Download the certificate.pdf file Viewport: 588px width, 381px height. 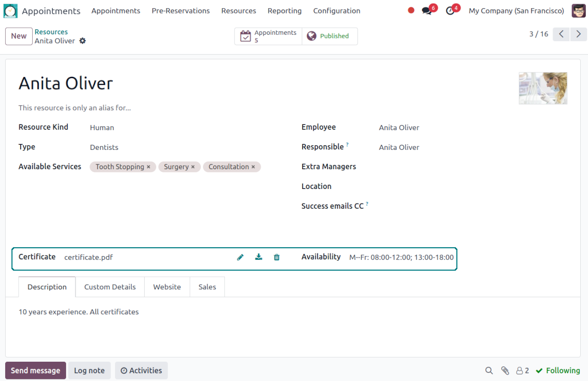[x=259, y=257]
